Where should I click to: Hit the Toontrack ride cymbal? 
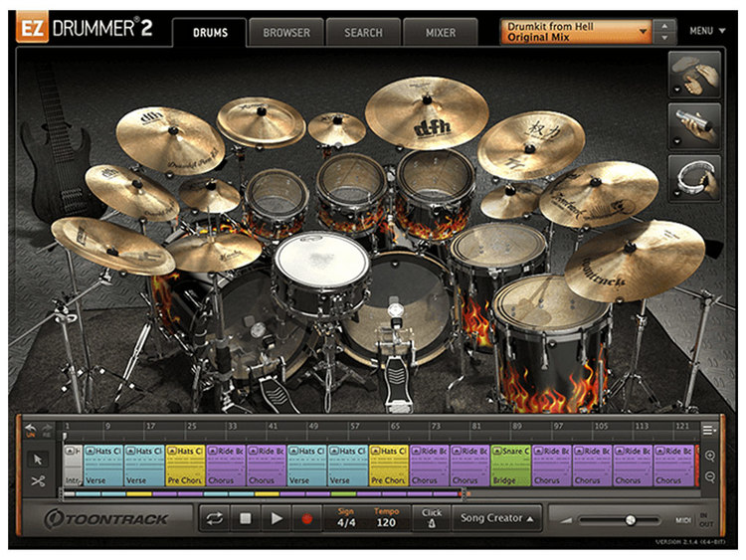(x=636, y=261)
